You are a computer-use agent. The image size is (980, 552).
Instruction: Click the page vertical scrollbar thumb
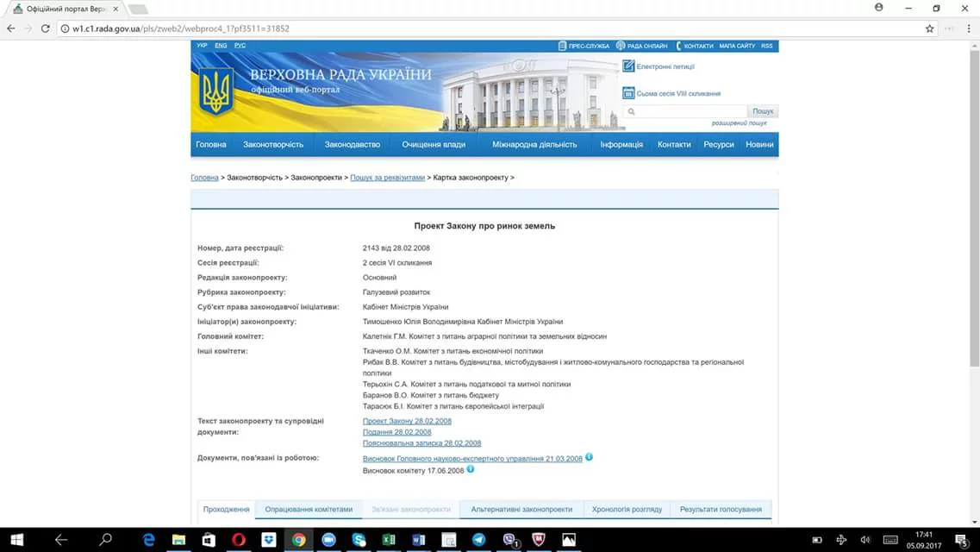tap(974, 208)
